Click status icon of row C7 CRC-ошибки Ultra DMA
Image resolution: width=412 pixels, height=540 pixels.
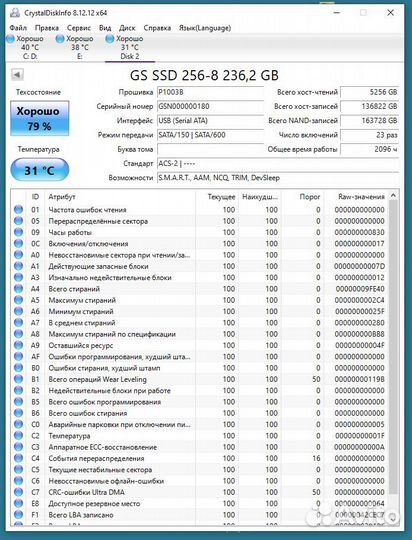(18, 492)
